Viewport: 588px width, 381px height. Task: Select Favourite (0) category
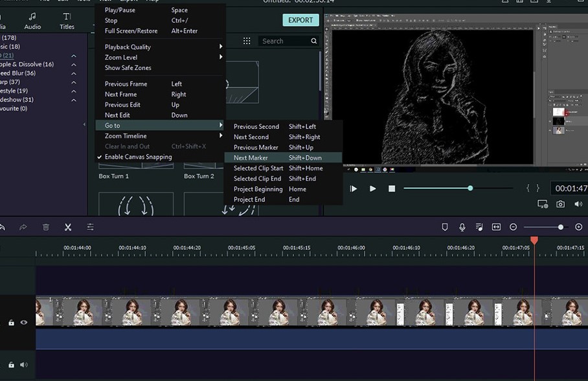pos(14,108)
